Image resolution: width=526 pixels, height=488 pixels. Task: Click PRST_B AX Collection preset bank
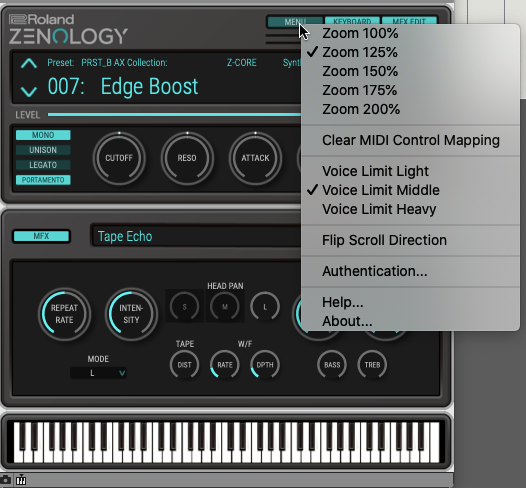point(124,63)
